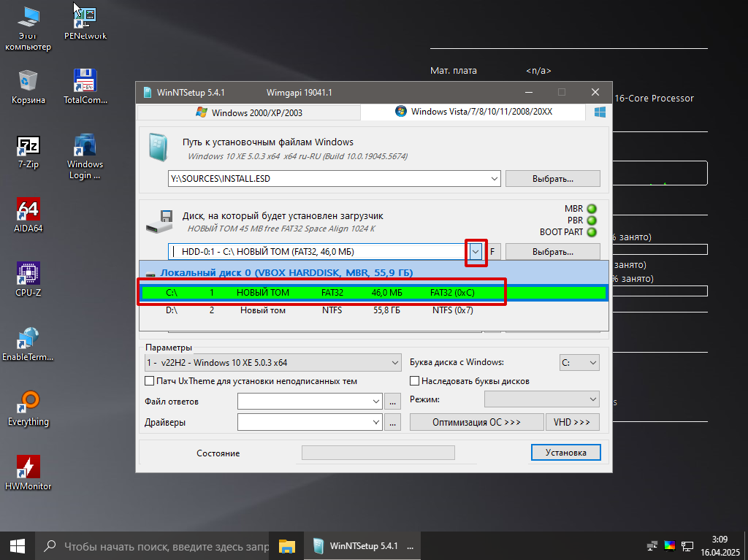Select the TotalCommander desktop shortcut
Image resolution: width=748 pixels, height=560 pixels.
85,88
